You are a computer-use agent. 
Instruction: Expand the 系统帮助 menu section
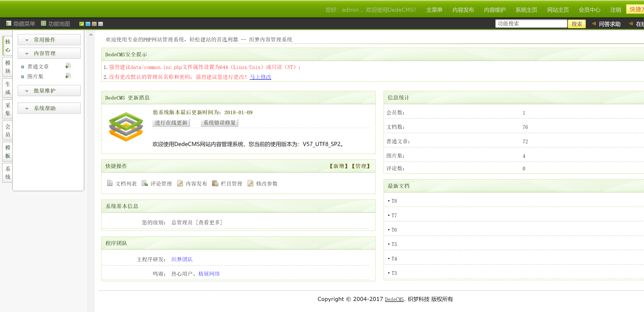(x=49, y=108)
